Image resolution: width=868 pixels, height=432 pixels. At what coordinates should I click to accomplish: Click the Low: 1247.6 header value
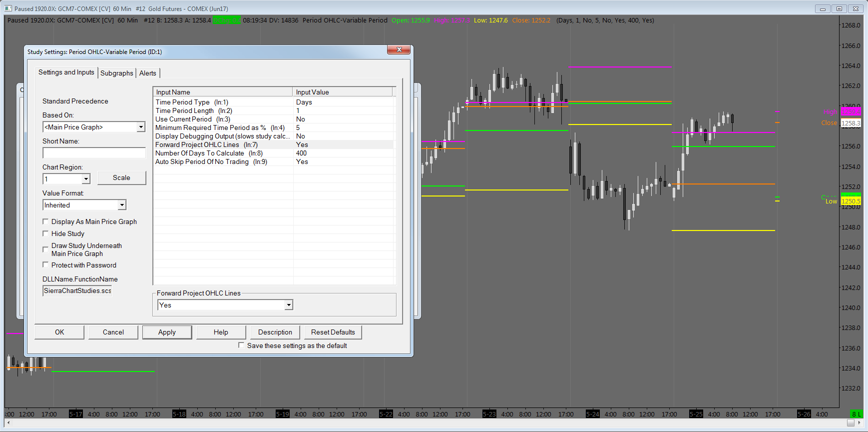(490, 20)
